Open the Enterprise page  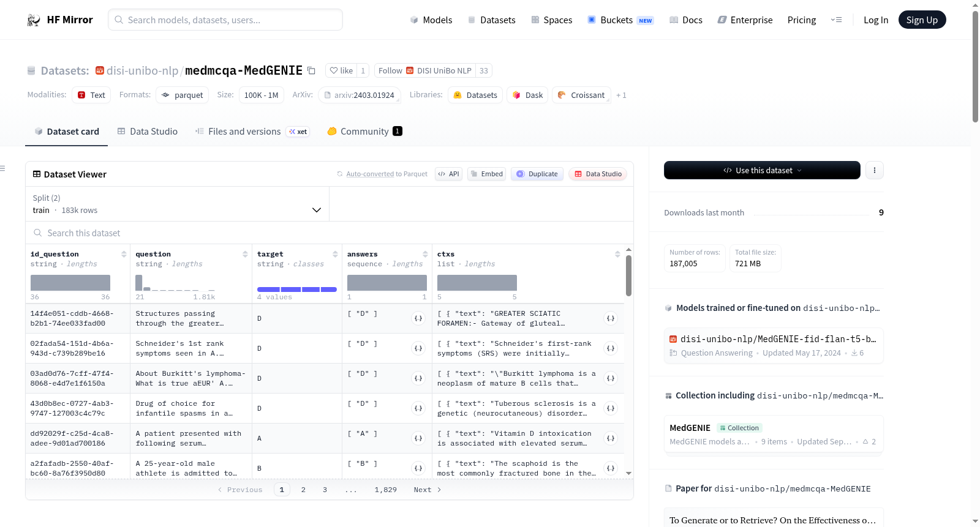click(x=745, y=20)
